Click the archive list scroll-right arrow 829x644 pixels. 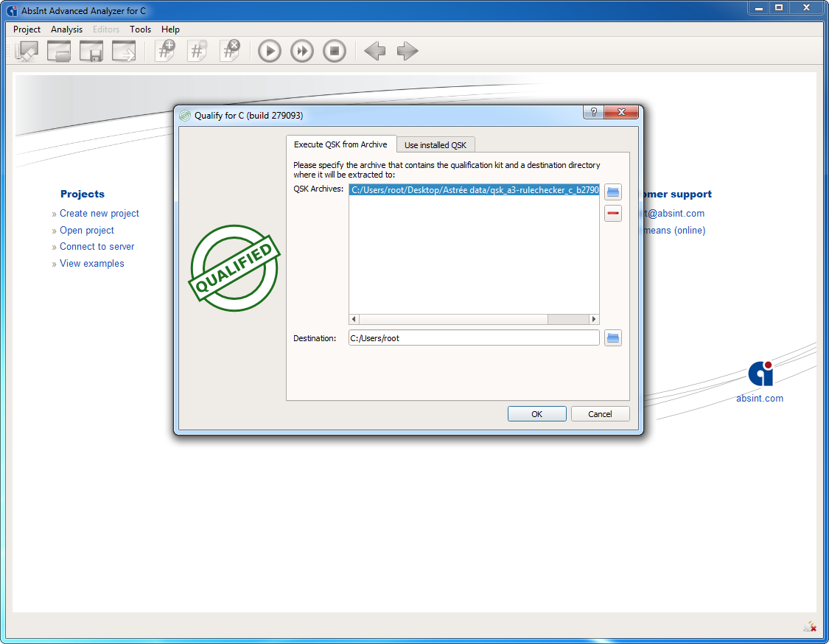pyautogui.click(x=594, y=319)
